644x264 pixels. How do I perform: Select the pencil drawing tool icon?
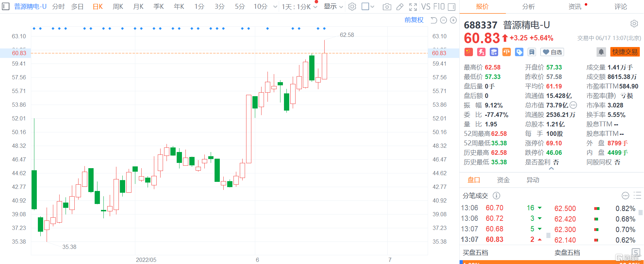coord(400,7)
